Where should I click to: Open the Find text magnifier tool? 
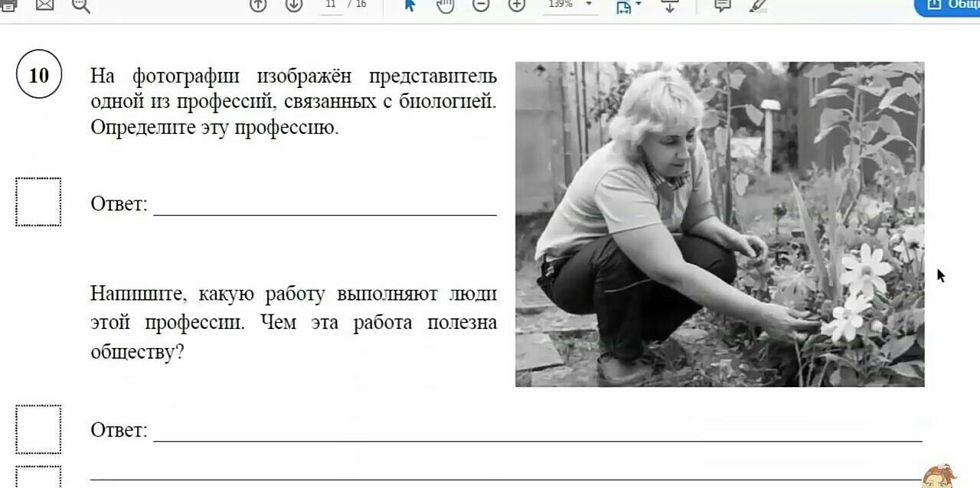coord(80,5)
